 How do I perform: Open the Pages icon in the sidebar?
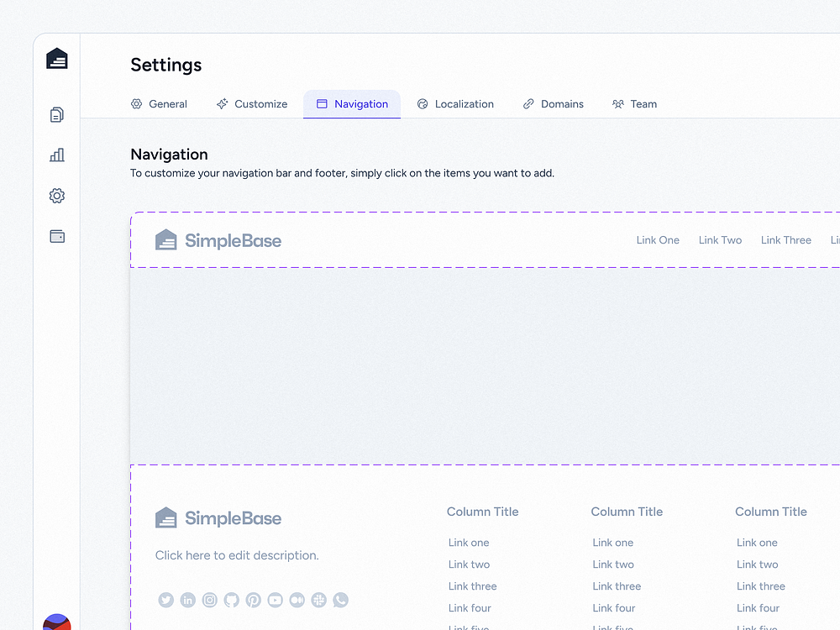[x=56, y=114]
